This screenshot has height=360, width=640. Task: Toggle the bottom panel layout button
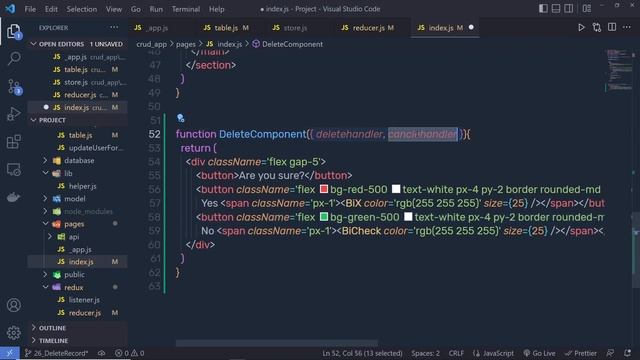click(556, 9)
